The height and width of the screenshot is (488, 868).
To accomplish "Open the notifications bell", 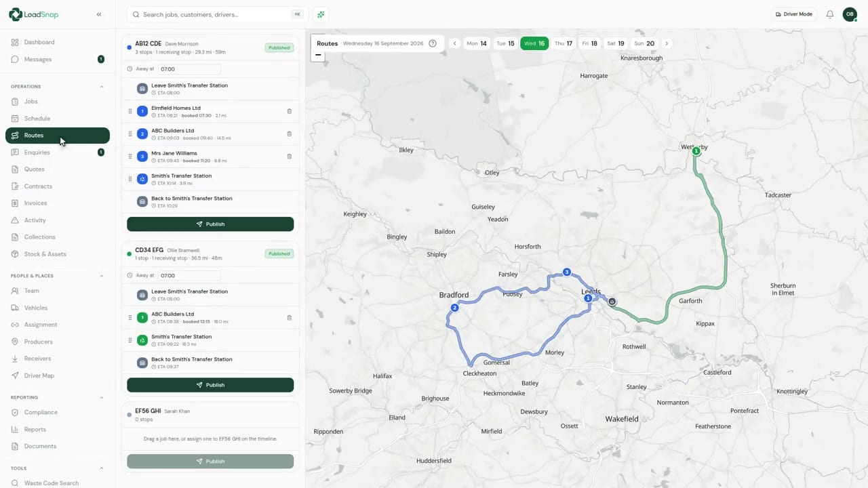I will click(x=829, y=14).
